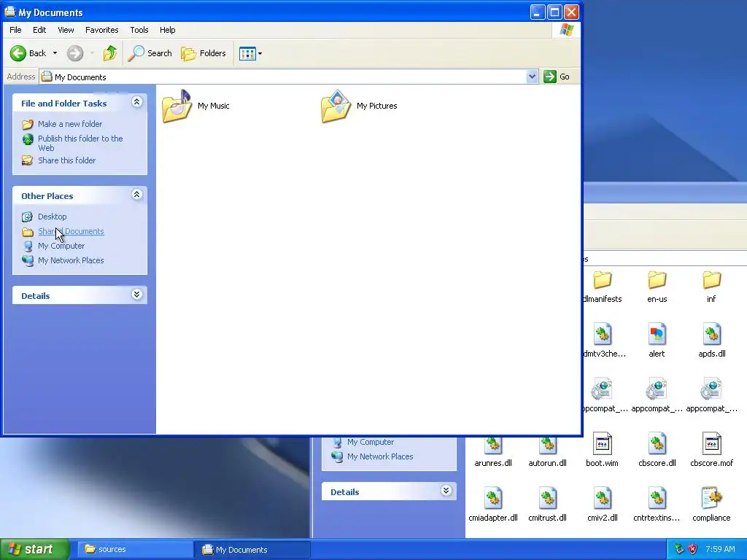Image resolution: width=747 pixels, height=560 pixels.
Task: Click the Views icon in toolbar
Action: tap(247, 53)
